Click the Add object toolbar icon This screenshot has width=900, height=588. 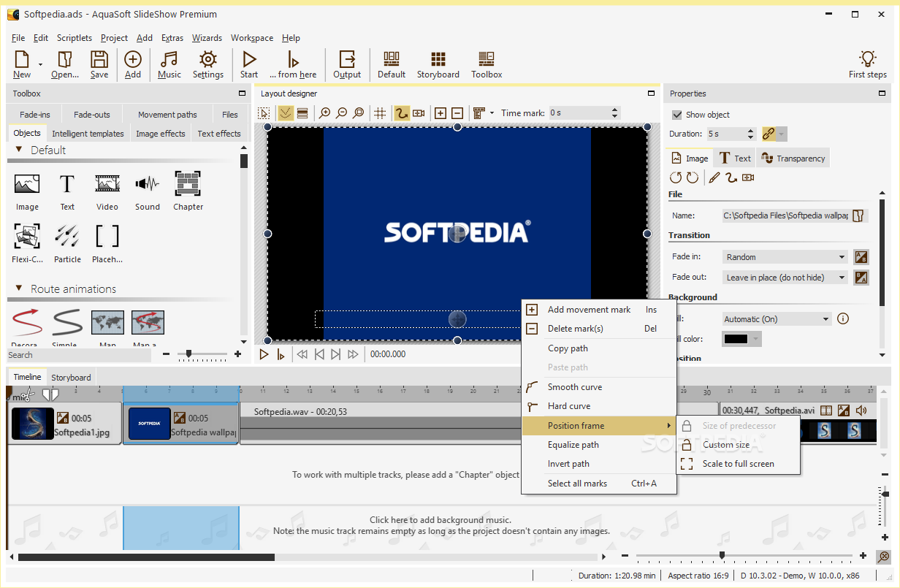[133, 64]
